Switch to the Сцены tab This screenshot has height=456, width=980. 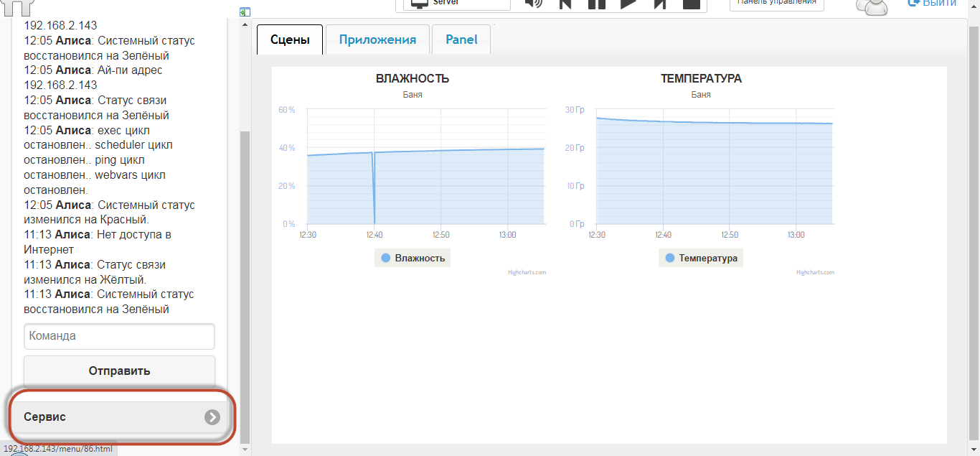(x=290, y=39)
